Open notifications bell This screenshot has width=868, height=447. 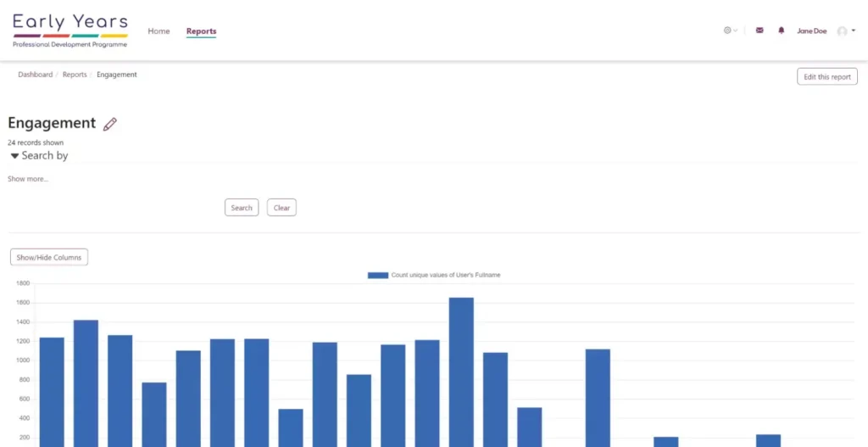[782, 31]
